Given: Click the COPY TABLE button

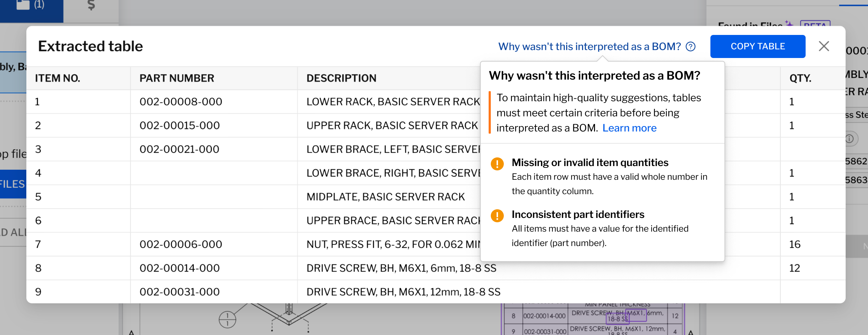Looking at the screenshot, I should point(758,46).
